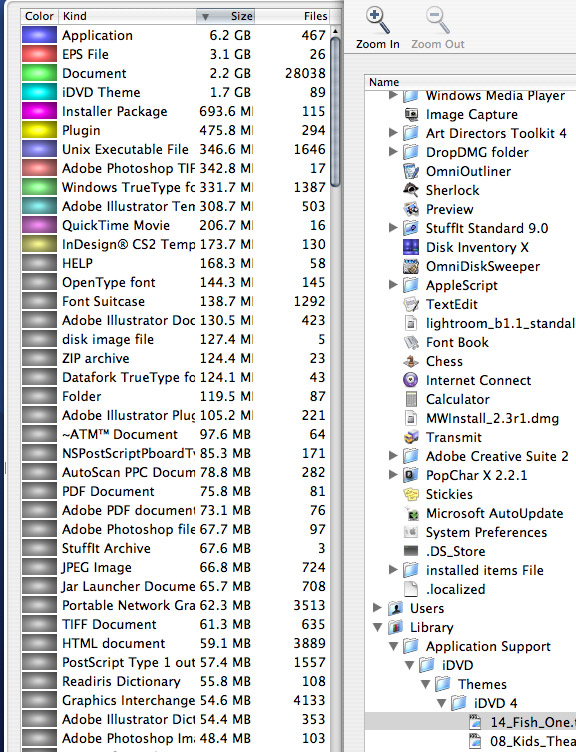Click the Zoom In magnifier icon
The width and height of the screenshot is (576, 752).
[x=377, y=21]
